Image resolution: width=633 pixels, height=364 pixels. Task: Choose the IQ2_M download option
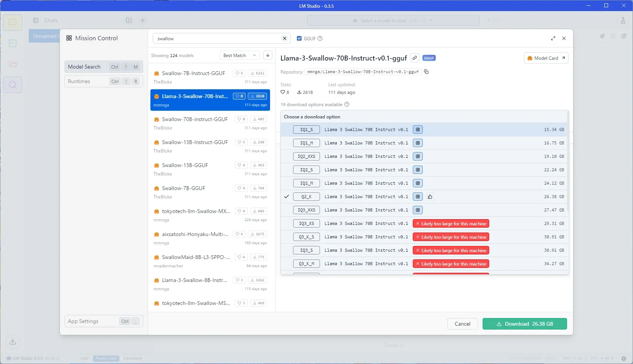click(424, 183)
